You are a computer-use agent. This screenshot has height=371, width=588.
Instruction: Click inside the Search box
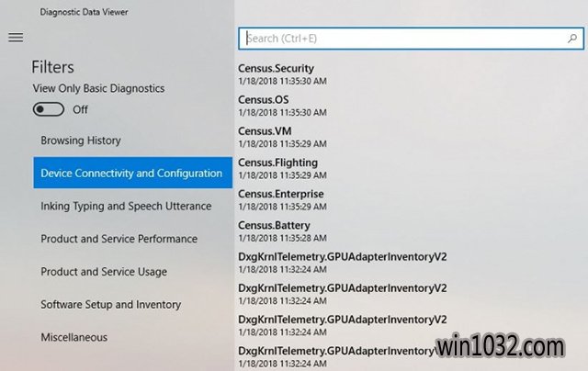(404, 39)
